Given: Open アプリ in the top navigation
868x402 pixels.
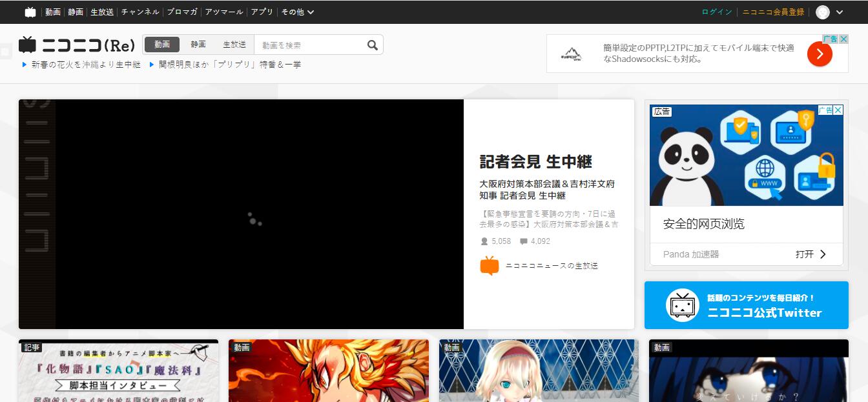Looking at the screenshot, I should click(262, 12).
